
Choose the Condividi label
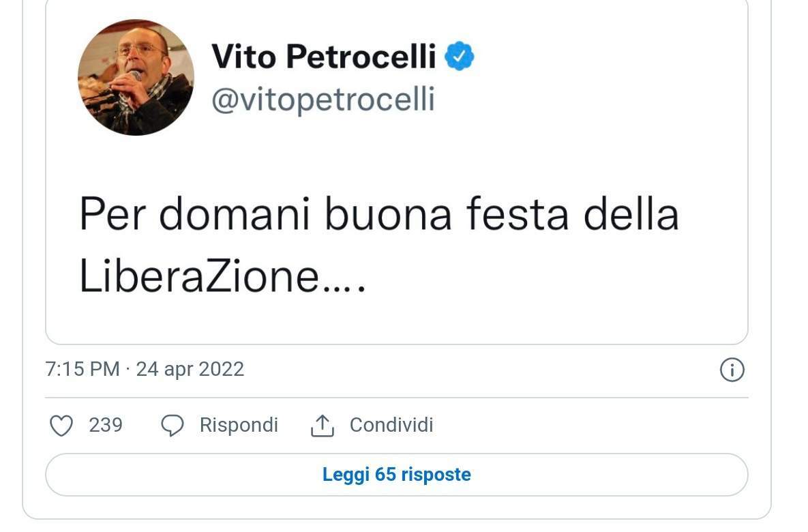point(391,426)
